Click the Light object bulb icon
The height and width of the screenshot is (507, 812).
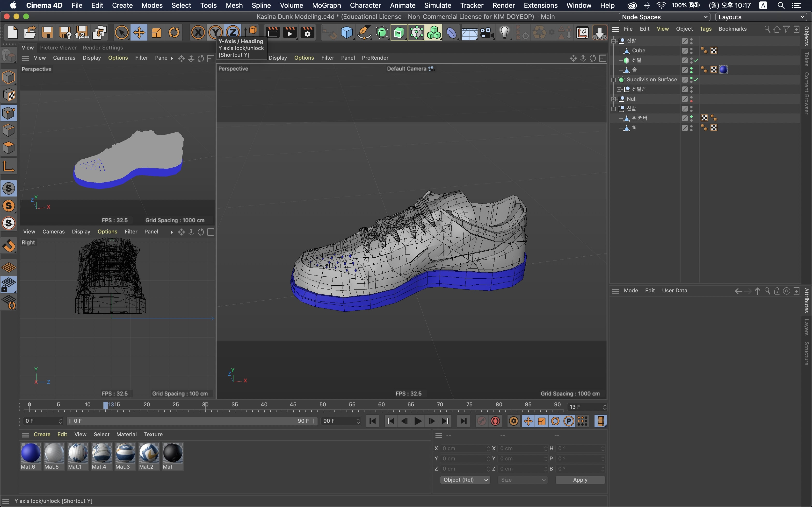(504, 33)
